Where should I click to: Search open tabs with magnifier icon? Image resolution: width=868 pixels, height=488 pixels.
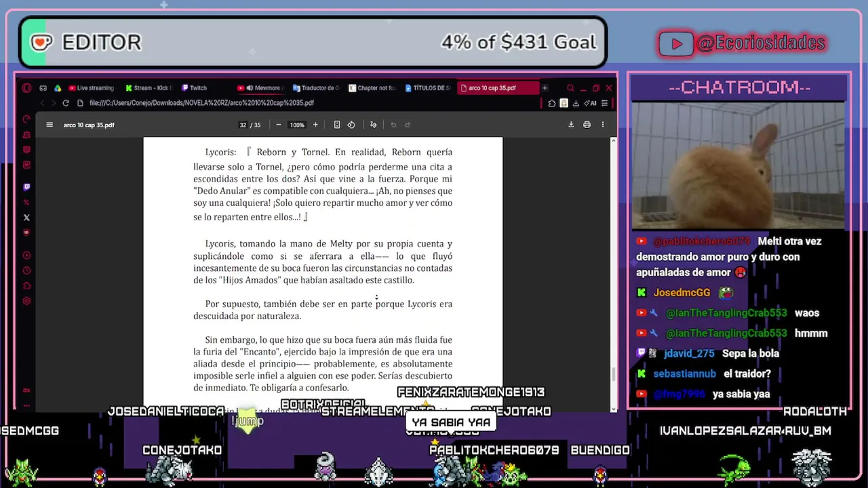point(570,88)
